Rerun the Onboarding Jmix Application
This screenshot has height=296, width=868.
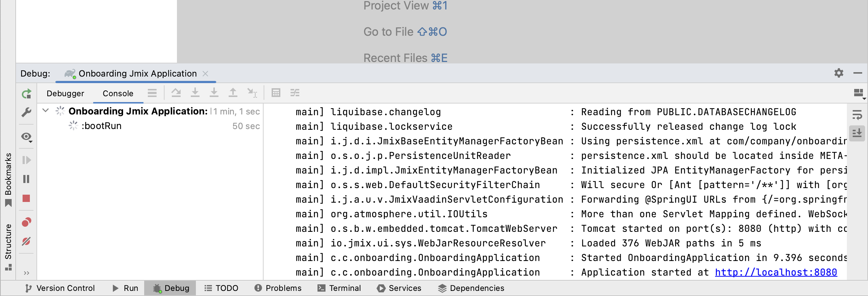pos(26,94)
